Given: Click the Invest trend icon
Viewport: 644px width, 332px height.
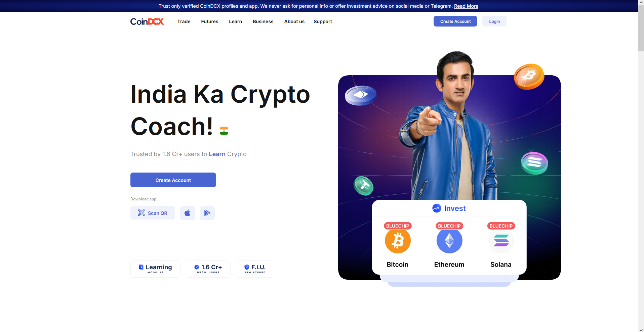Looking at the screenshot, I should coord(437,208).
